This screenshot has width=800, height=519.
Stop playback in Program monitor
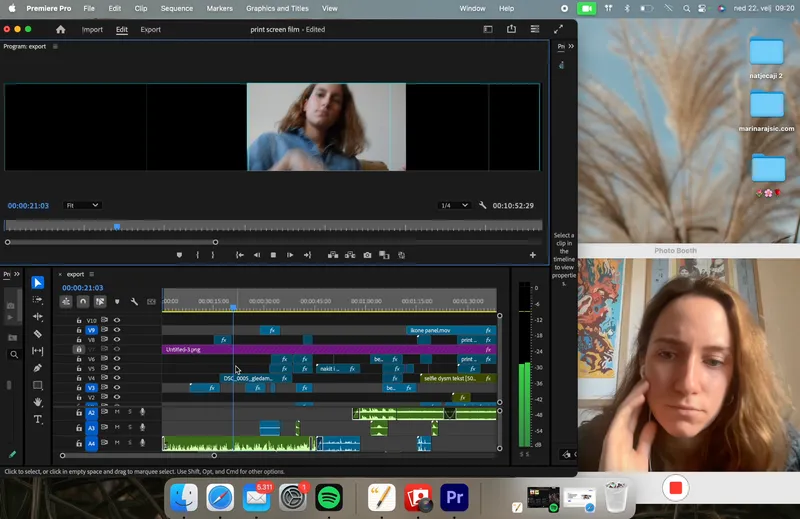pyautogui.click(x=273, y=255)
